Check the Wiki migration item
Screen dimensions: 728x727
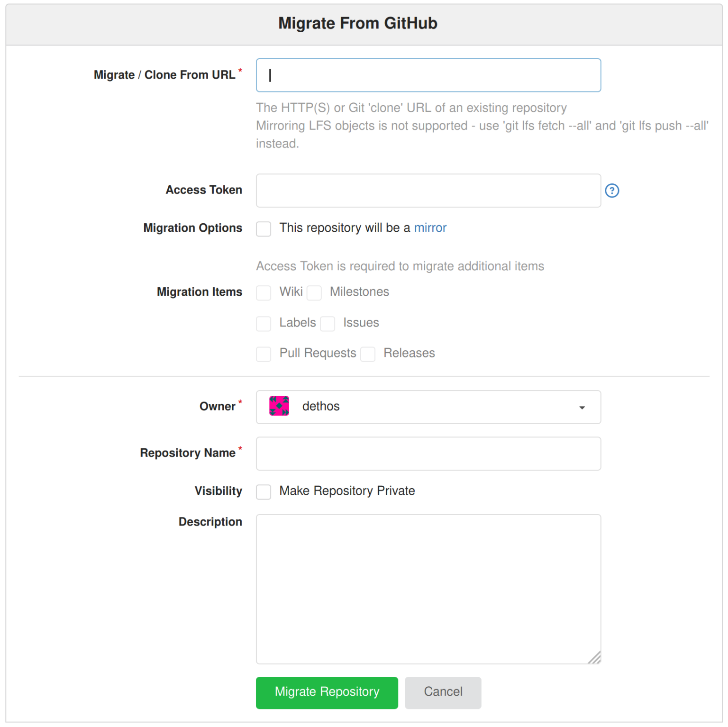click(x=264, y=293)
